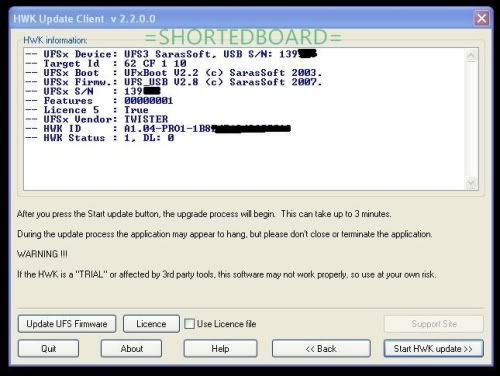Viewport: 500px width, 376px height.
Task: Open the About dialog
Action: [132, 349]
